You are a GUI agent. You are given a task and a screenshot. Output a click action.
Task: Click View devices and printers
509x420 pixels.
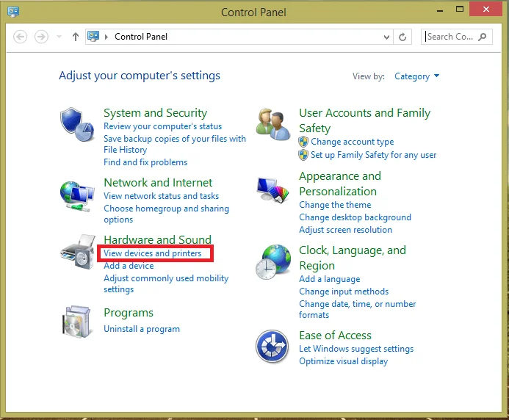pos(152,253)
